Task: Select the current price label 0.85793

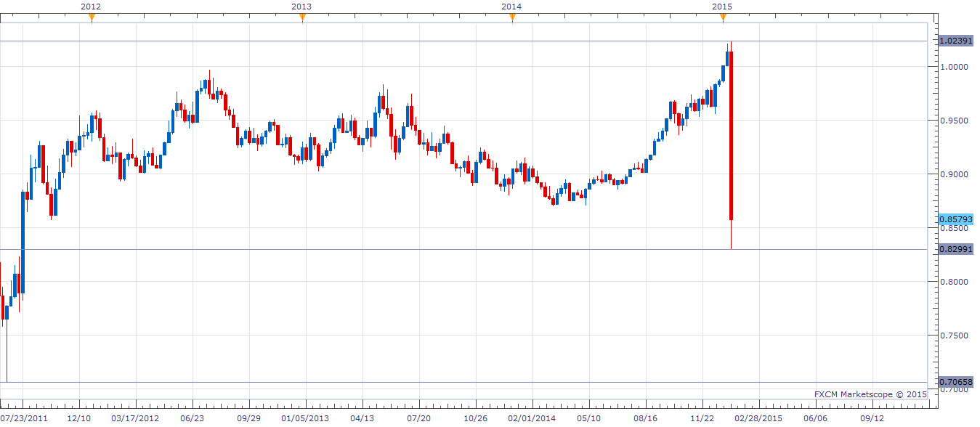Action: pos(956,219)
